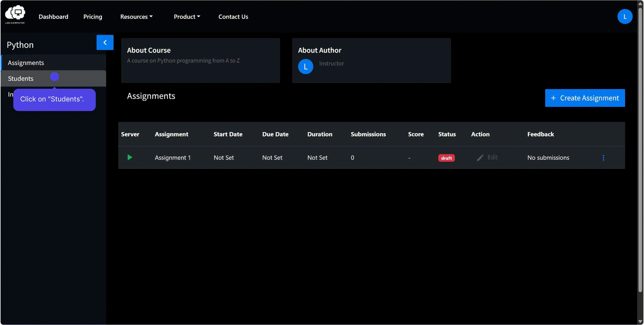Start the server for Assignment 1
The width and height of the screenshot is (644, 325).
coord(130,157)
